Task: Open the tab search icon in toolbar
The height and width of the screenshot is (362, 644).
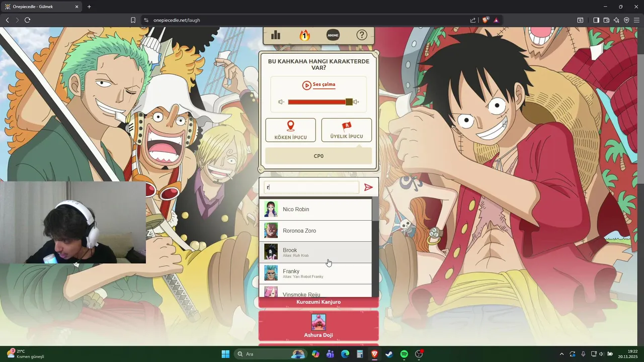Action: (580, 20)
